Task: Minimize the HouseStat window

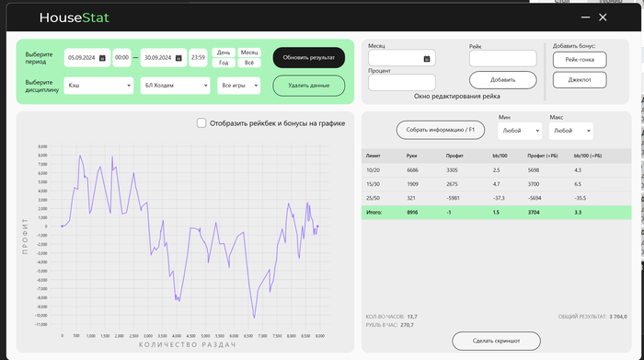Action: [x=585, y=17]
